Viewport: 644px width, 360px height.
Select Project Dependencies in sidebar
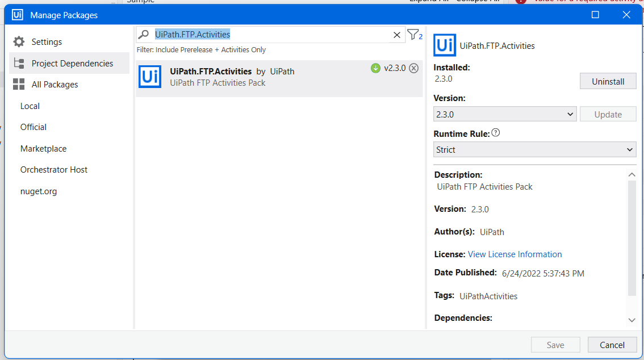[69, 63]
